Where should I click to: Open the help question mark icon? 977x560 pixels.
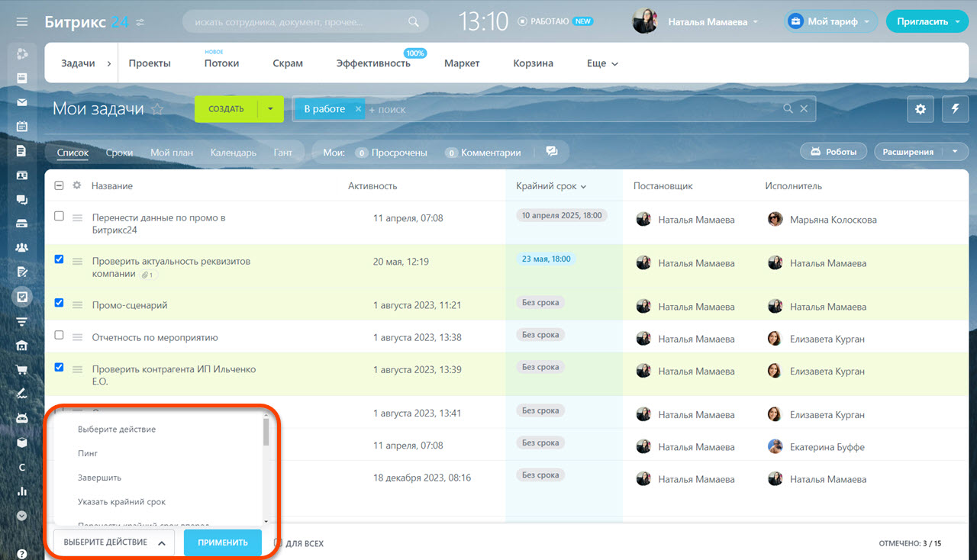22,554
